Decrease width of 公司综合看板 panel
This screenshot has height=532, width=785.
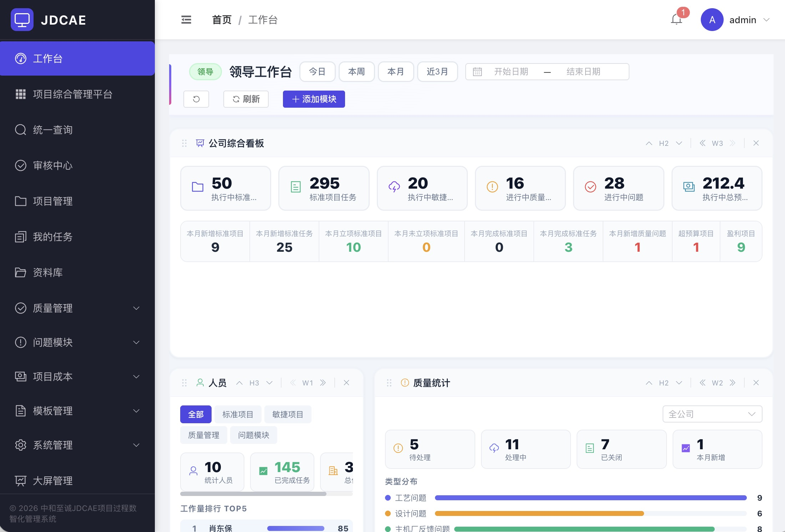pyautogui.click(x=703, y=143)
